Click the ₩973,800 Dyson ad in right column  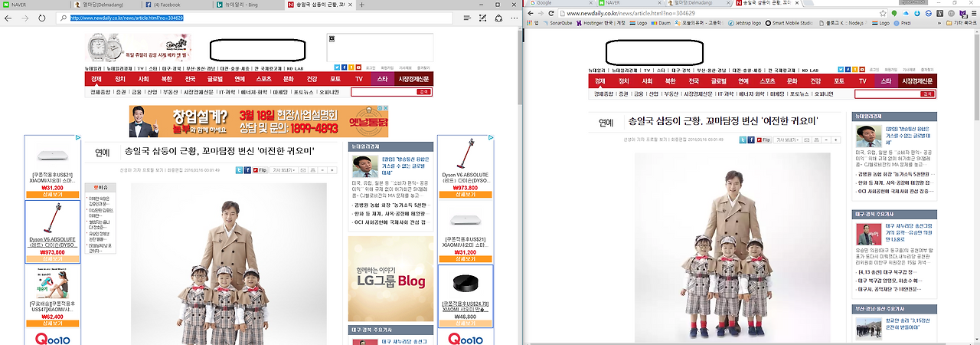465,166
